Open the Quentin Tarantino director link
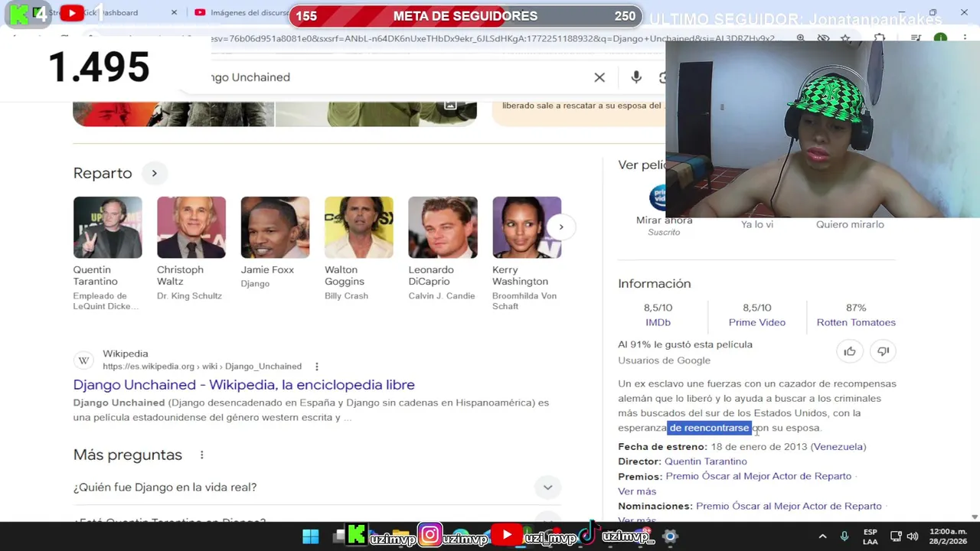The height and width of the screenshot is (551, 980). tap(705, 461)
